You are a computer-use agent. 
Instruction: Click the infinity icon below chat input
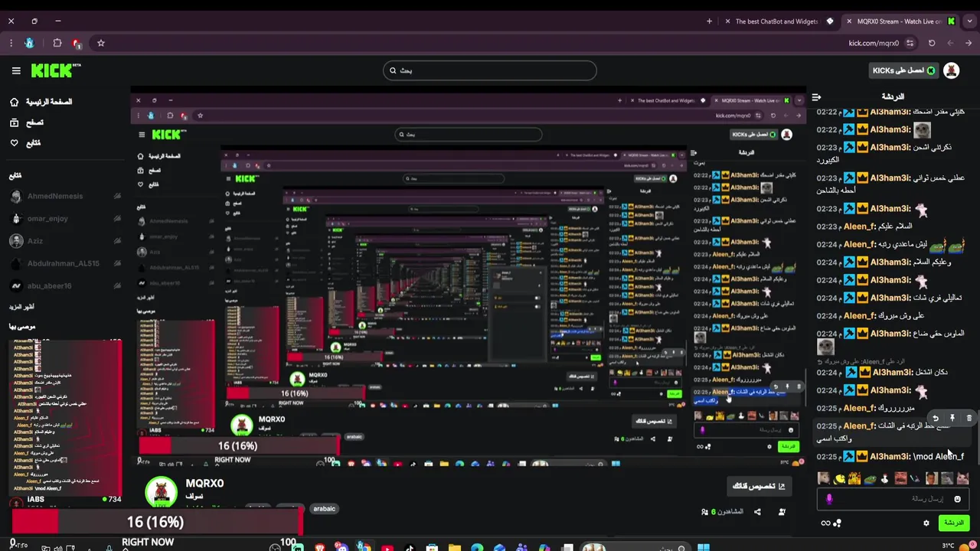[x=825, y=523]
